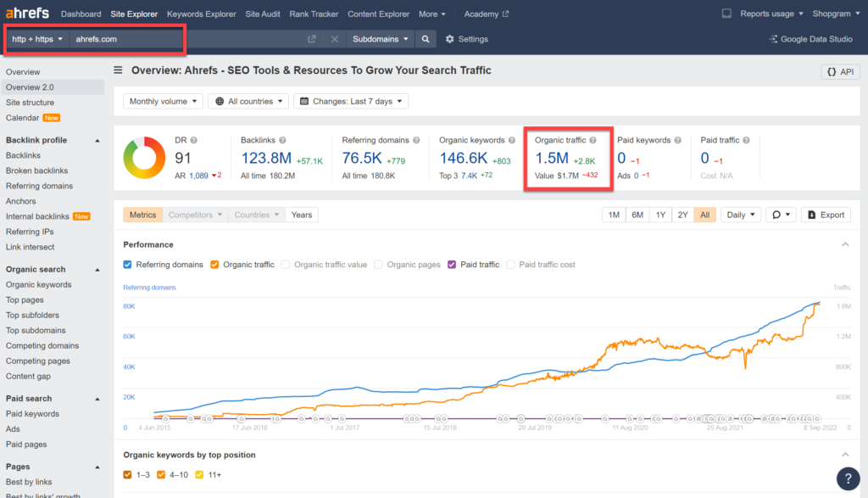868x498 pixels.
Task: Enable Paid traffic cost checkbox
Action: [510, 265]
